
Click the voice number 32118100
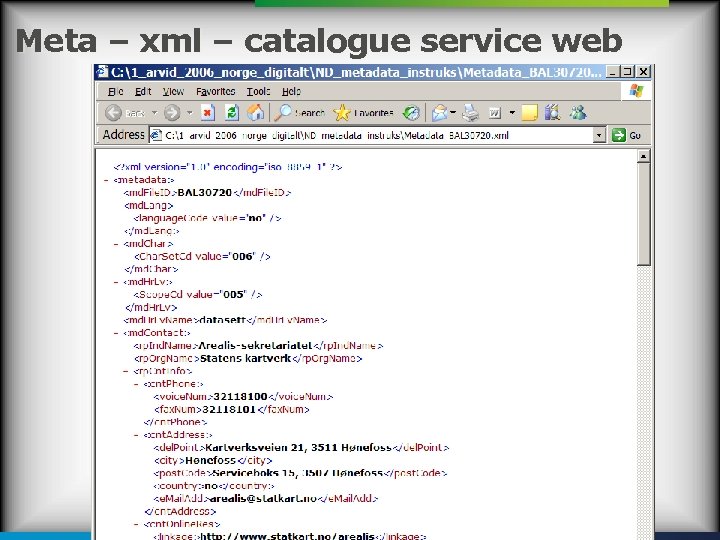[x=241, y=396]
